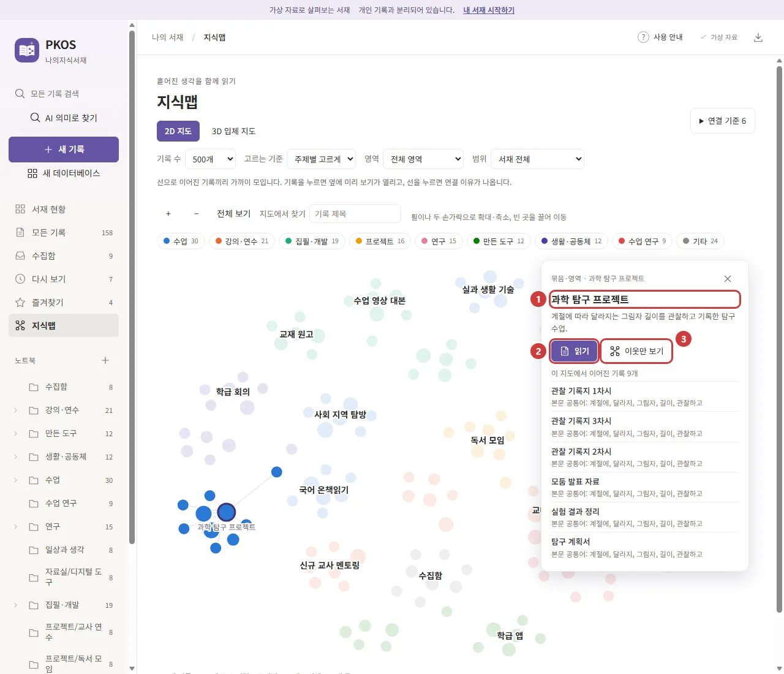Click the AI 의미로 찾기 search icon

pos(36,118)
